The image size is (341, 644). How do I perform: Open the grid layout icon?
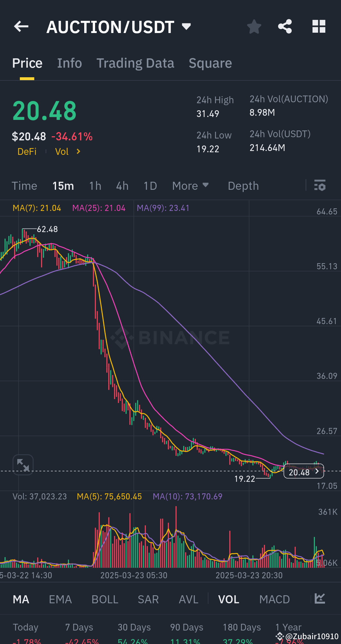tap(319, 27)
